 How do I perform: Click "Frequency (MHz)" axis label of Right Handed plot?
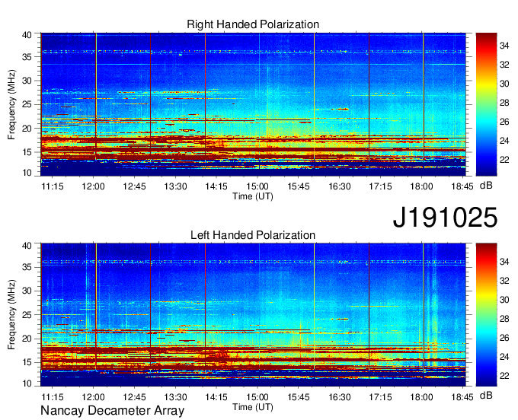(x=11, y=104)
